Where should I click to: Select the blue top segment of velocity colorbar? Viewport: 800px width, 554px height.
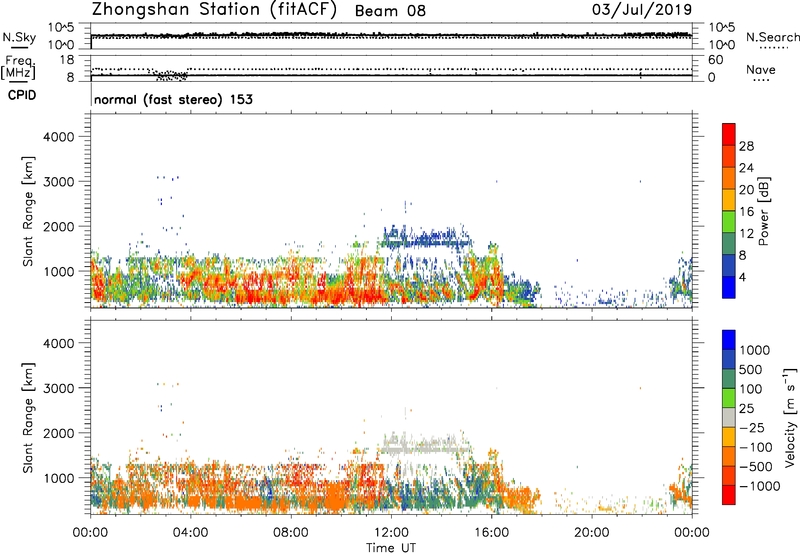(x=729, y=340)
